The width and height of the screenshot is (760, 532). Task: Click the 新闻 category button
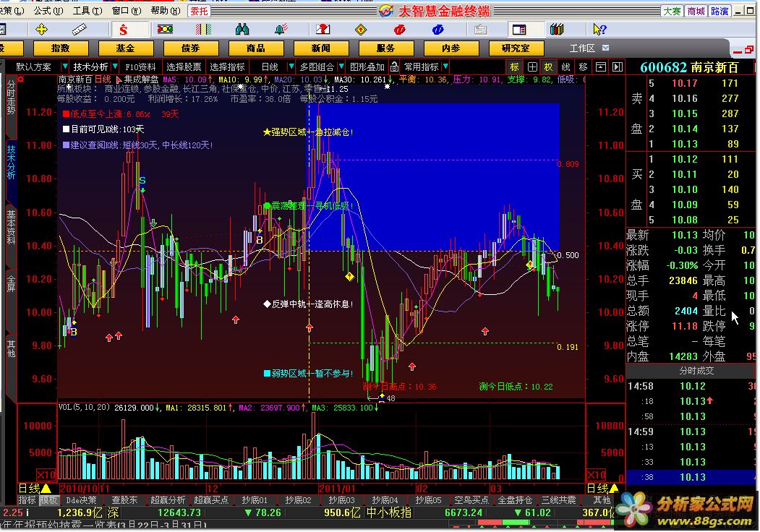point(321,48)
